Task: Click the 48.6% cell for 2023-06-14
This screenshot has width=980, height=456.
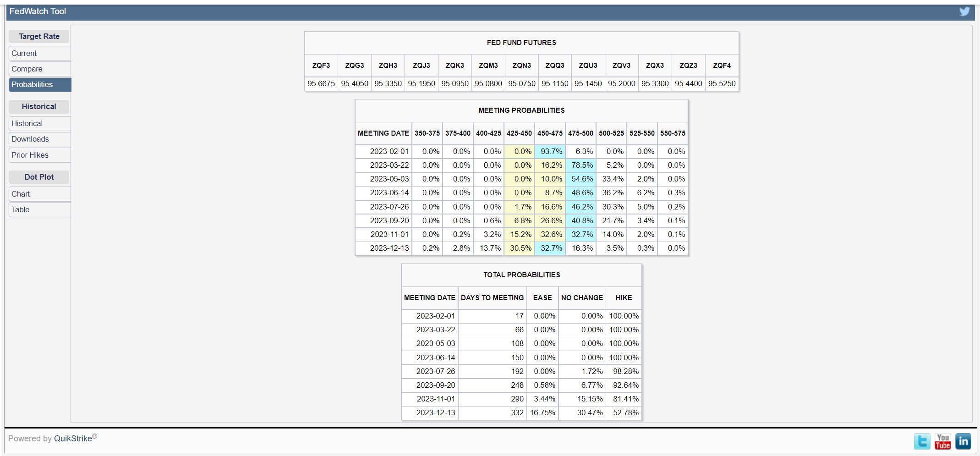Action: click(x=581, y=192)
